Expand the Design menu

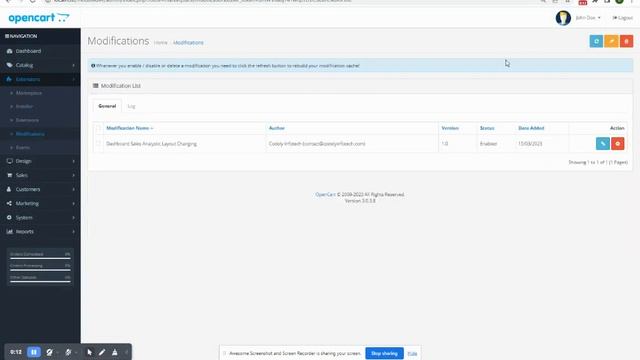click(40, 161)
